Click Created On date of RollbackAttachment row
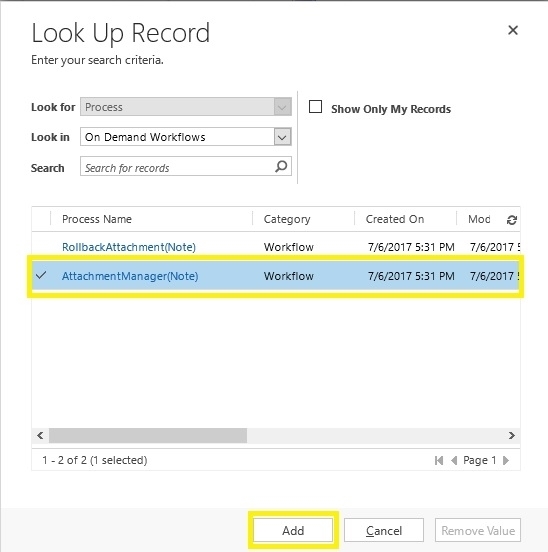 [x=411, y=247]
